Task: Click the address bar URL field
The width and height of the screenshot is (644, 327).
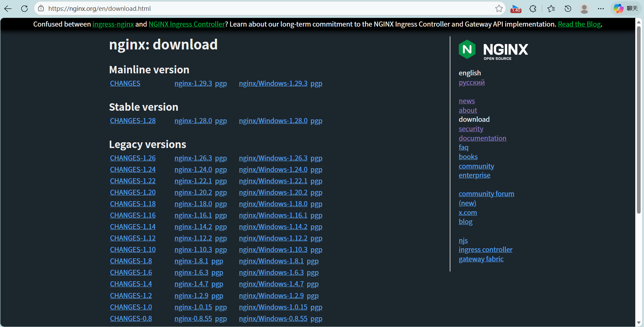Action: [269, 8]
